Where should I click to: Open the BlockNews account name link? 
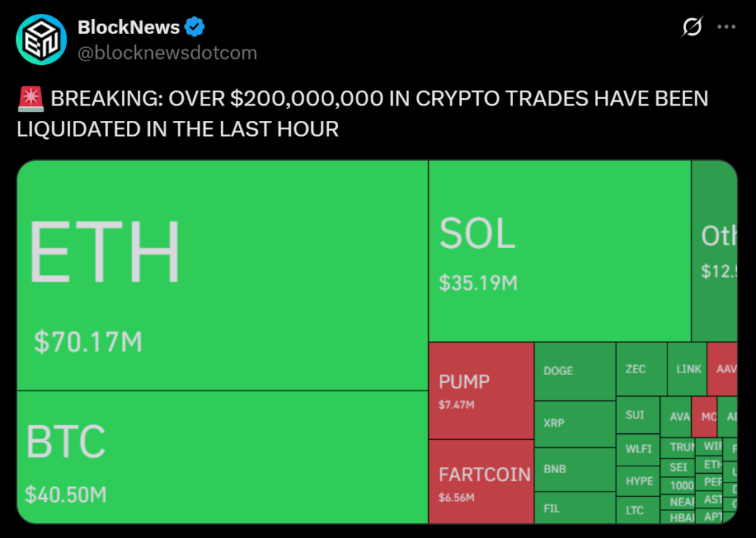tap(128, 28)
